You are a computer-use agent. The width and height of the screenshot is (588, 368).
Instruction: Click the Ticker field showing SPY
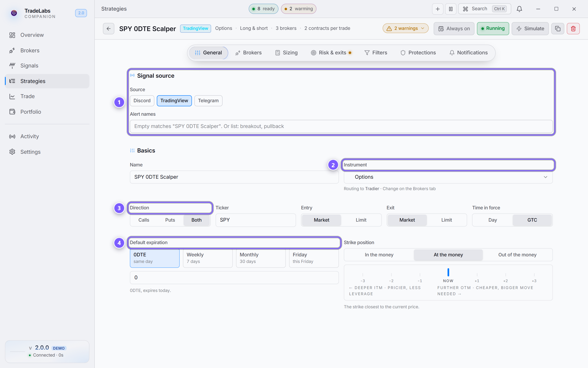point(256,220)
